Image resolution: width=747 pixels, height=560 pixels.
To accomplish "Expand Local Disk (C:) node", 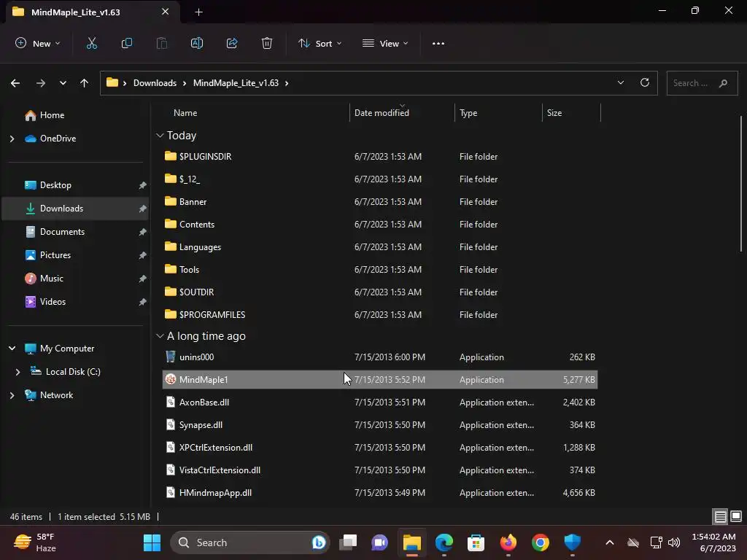I will pos(18,372).
